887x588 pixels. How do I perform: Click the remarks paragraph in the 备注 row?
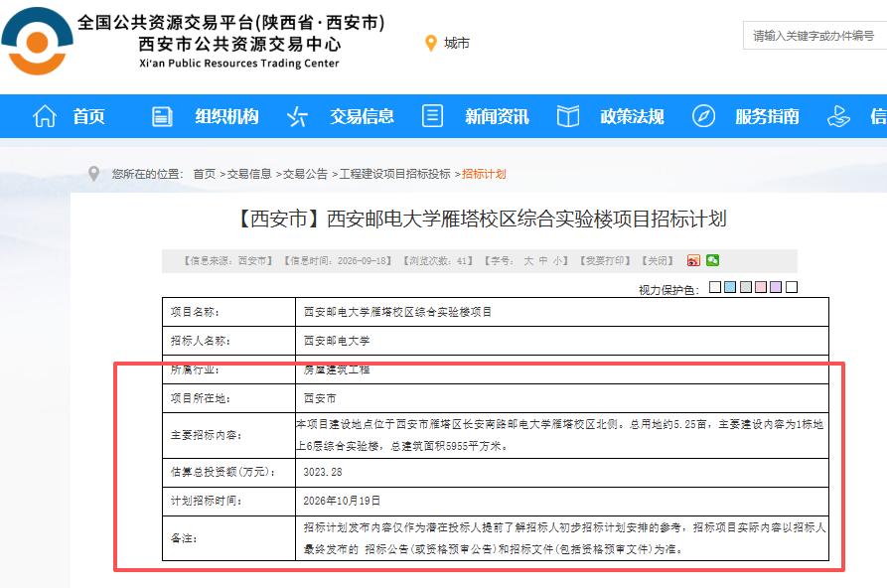pyautogui.click(x=564, y=538)
